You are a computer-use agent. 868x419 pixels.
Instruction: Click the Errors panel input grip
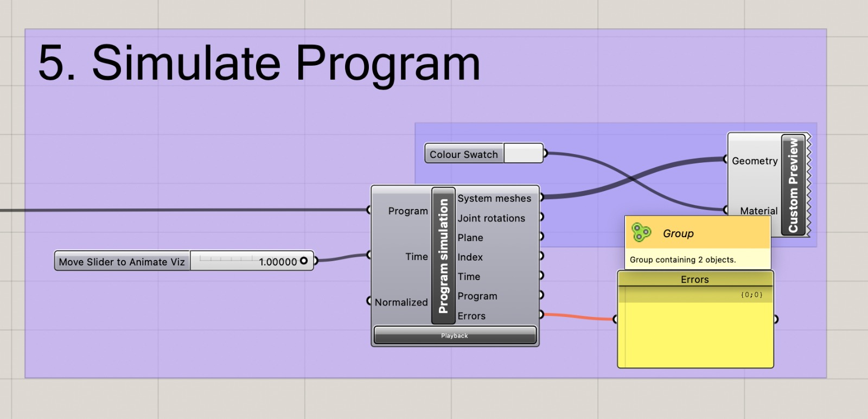pos(615,319)
